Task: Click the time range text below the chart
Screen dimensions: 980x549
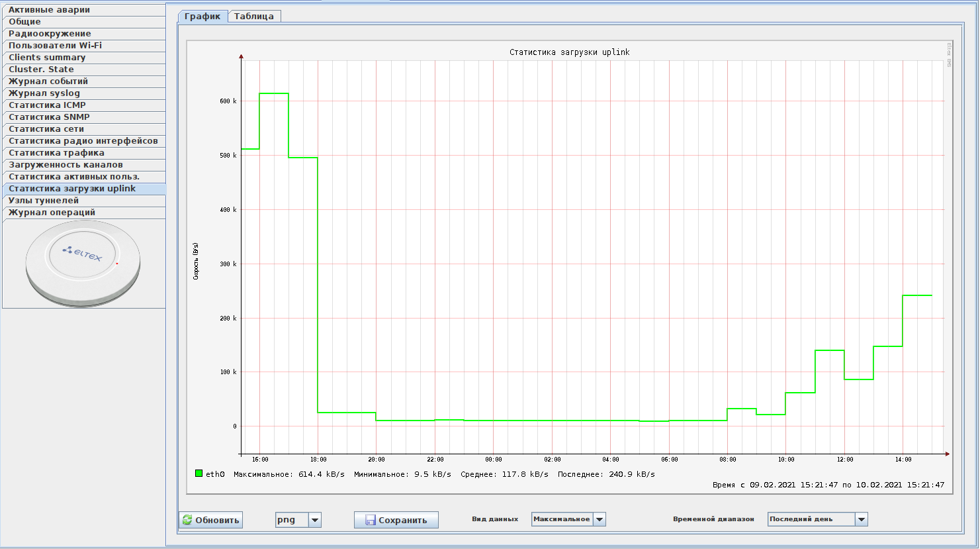Action: point(828,485)
